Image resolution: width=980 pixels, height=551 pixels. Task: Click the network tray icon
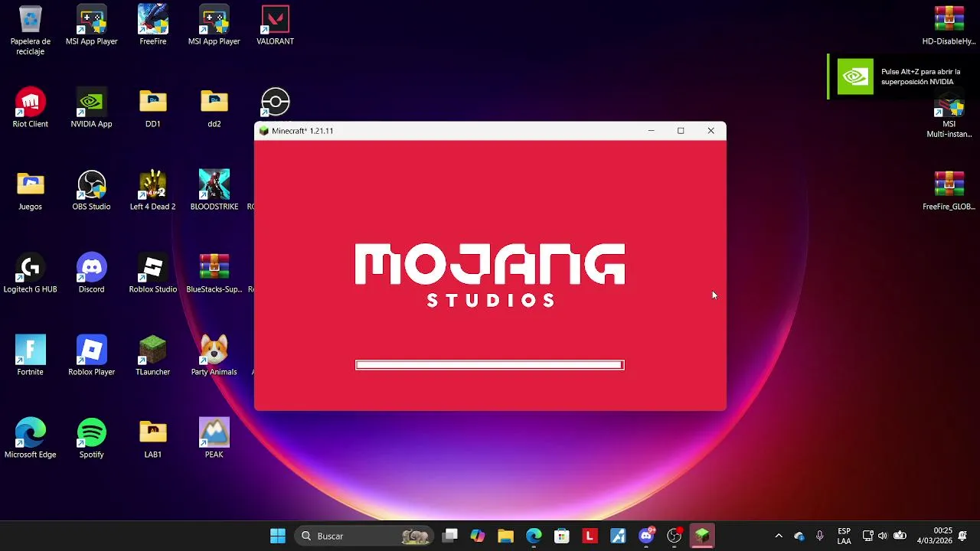[x=867, y=536]
